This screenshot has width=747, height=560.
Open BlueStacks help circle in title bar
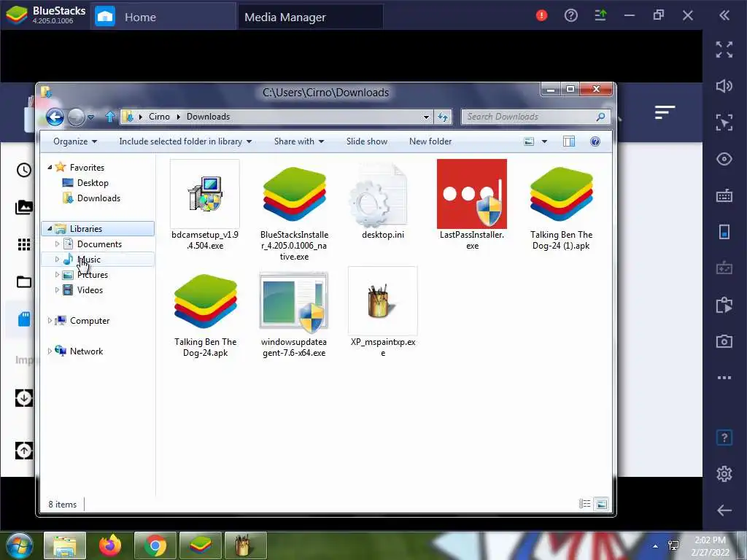(x=570, y=16)
